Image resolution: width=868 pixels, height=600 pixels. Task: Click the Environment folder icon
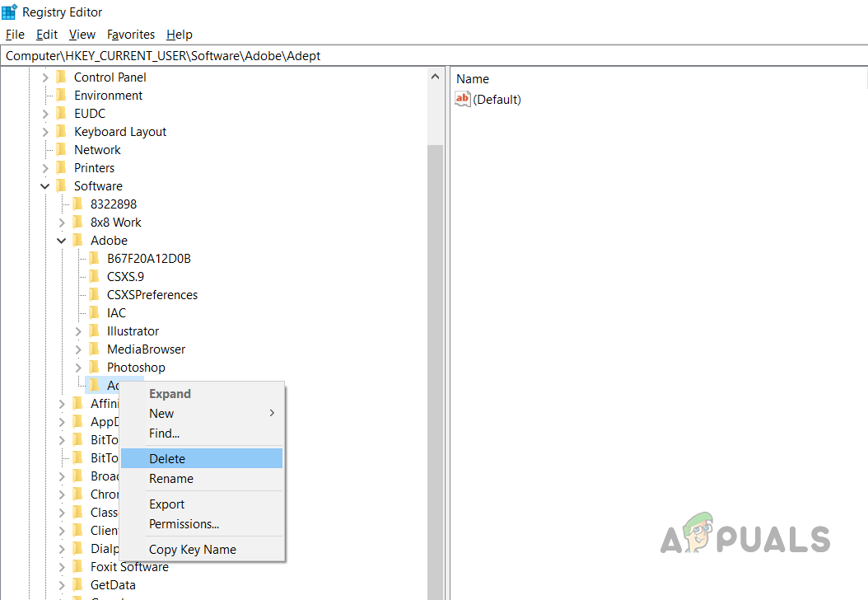(x=62, y=96)
